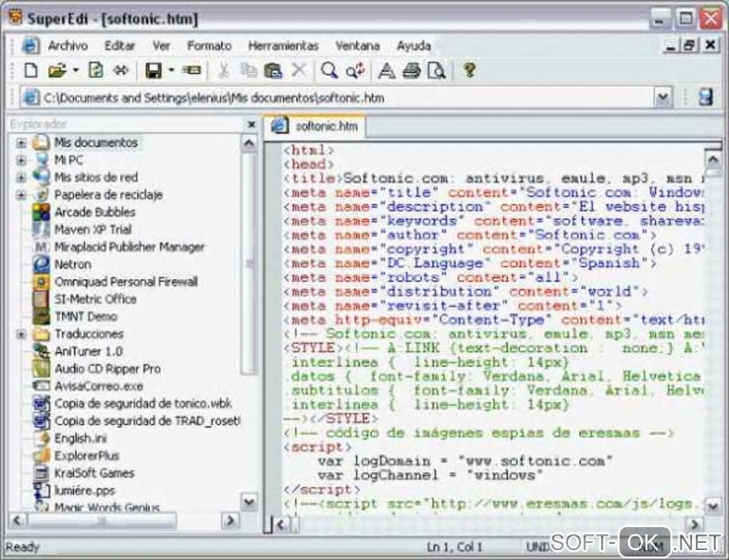Open Replace with the a-to-b icon
The width and height of the screenshot is (729, 560).
[x=356, y=71]
